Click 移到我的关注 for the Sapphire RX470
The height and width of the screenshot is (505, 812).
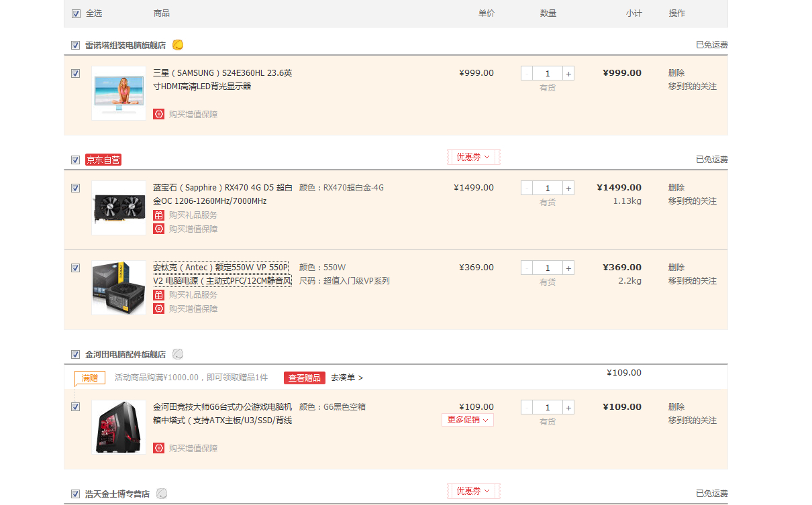(693, 201)
